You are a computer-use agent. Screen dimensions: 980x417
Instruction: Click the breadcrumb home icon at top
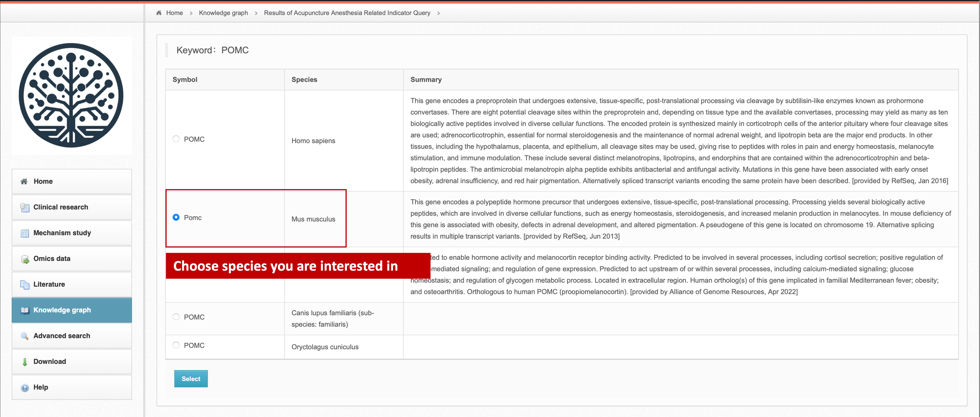click(159, 13)
